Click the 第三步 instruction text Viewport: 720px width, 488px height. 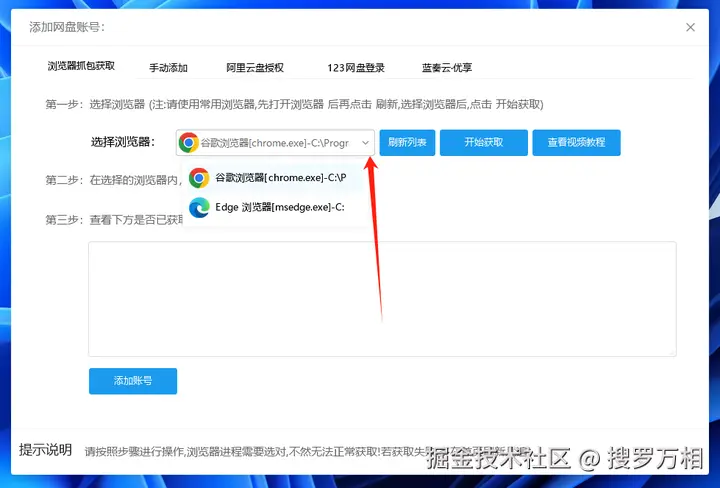pos(114,220)
